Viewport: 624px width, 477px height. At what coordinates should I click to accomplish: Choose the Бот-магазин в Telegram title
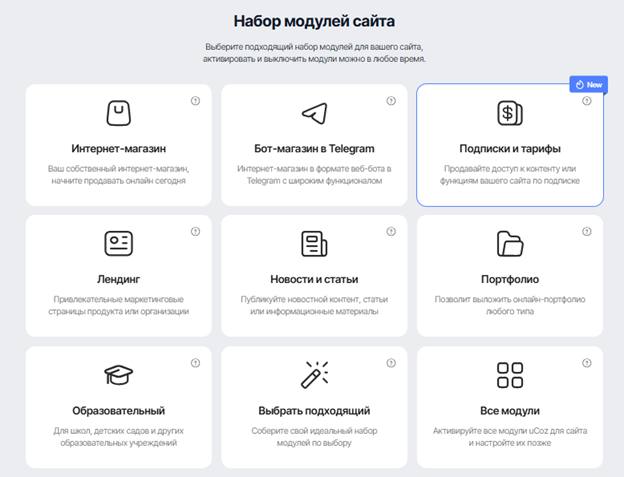pos(314,149)
